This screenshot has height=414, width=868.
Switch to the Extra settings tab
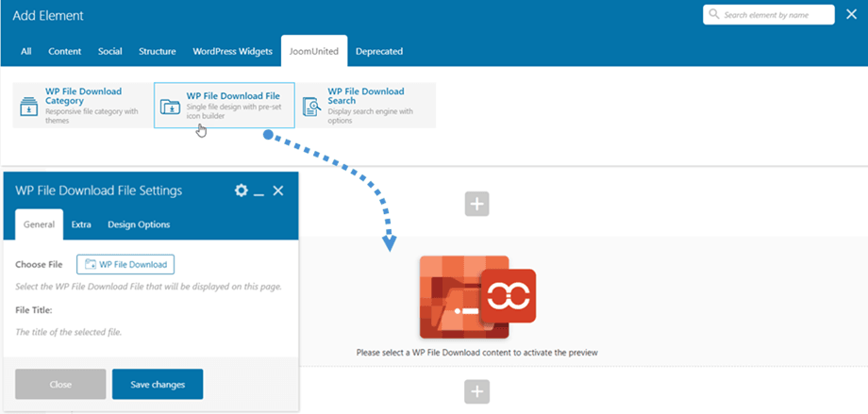[x=81, y=224]
